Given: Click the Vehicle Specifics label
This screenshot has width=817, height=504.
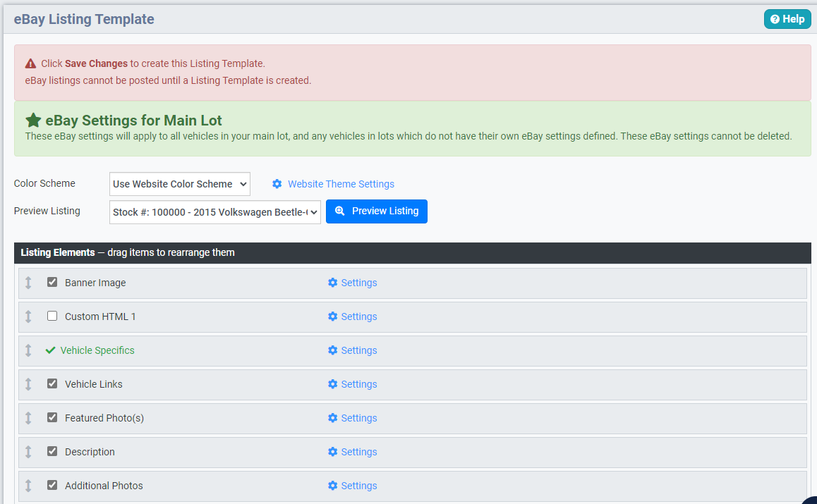Looking at the screenshot, I should pos(97,350).
